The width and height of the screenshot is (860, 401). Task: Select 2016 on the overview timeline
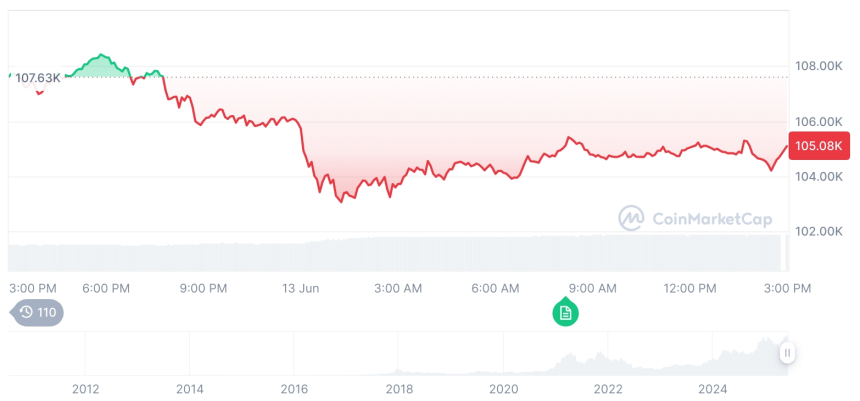point(294,389)
